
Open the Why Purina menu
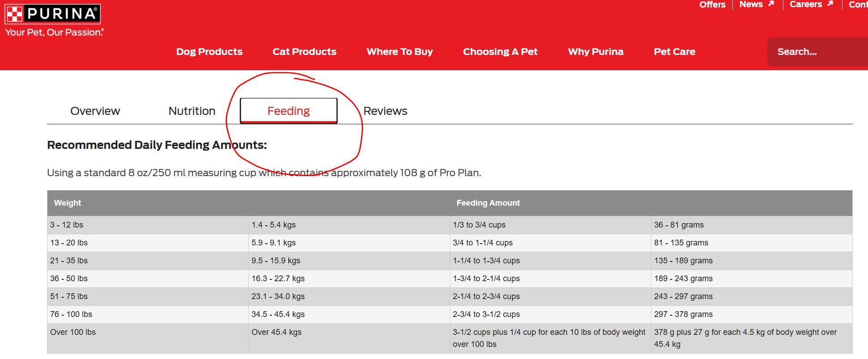coord(595,51)
